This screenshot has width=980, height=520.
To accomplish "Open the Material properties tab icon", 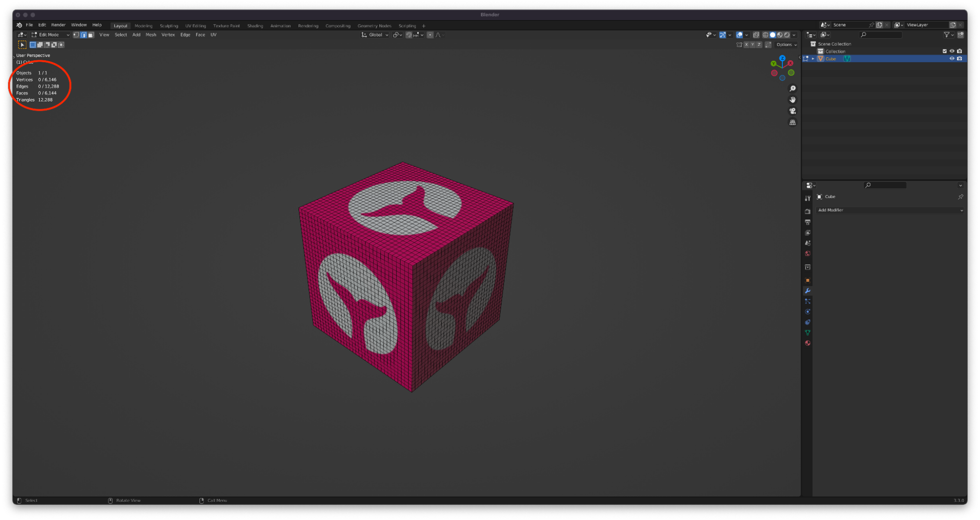I will point(807,343).
